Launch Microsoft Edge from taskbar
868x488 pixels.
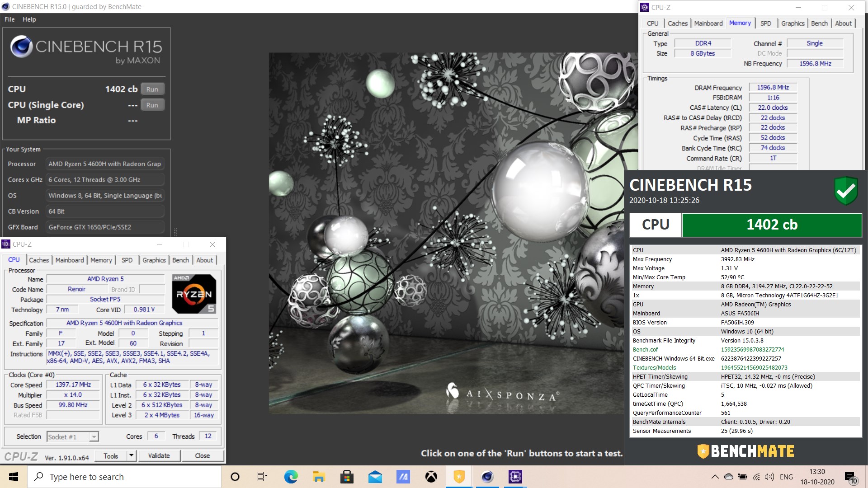[291, 477]
